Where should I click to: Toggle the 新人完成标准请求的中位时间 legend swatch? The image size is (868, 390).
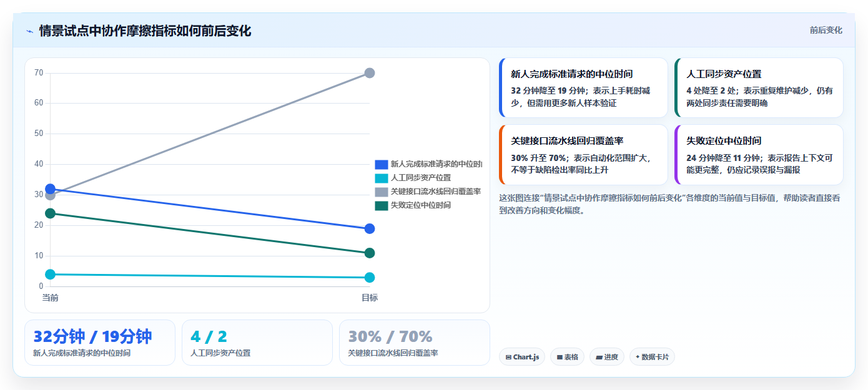click(x=382, y=164)
